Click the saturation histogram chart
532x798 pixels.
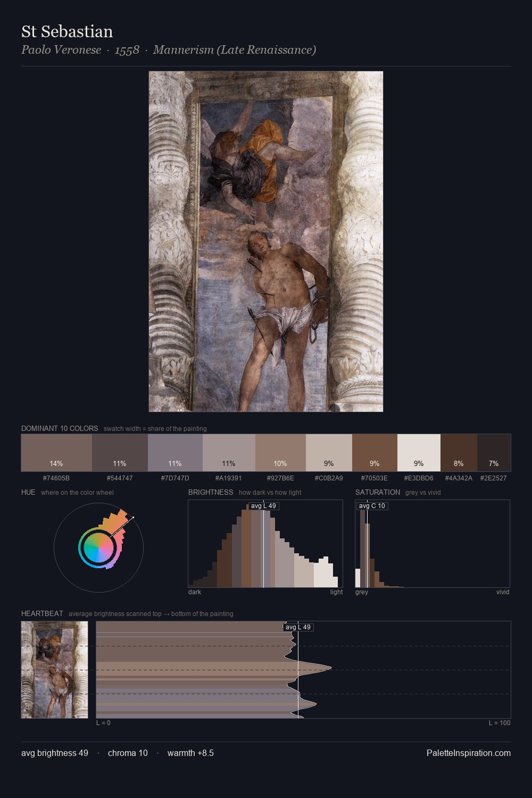point(433,544)
